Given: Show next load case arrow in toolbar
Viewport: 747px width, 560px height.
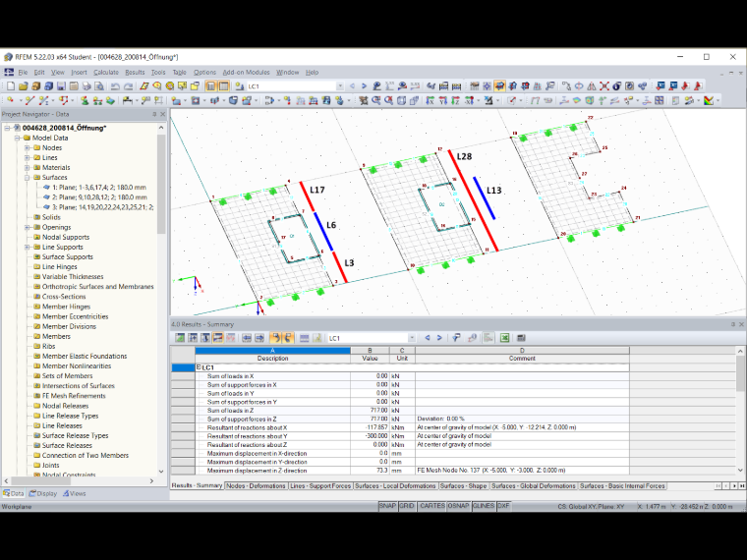Looking at the screenshot, I should coord(364,86).
